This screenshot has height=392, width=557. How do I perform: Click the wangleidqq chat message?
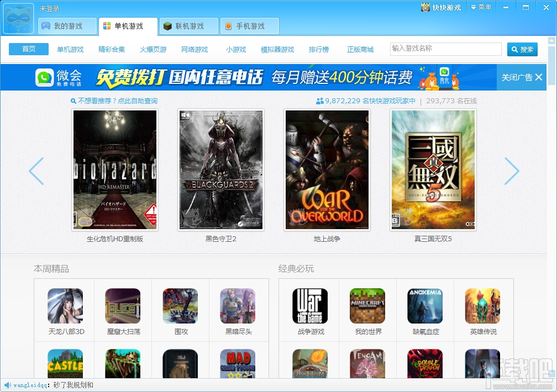[x=53, y=385]
